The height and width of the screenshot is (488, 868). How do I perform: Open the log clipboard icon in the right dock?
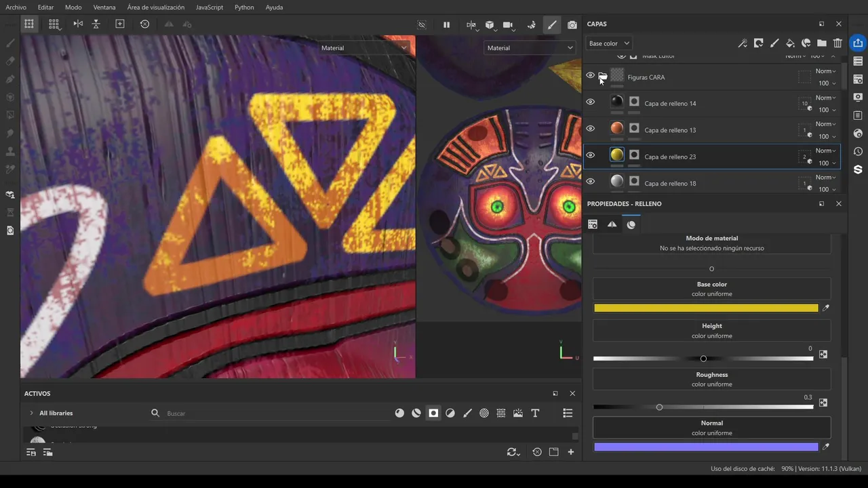pos(858,115)
